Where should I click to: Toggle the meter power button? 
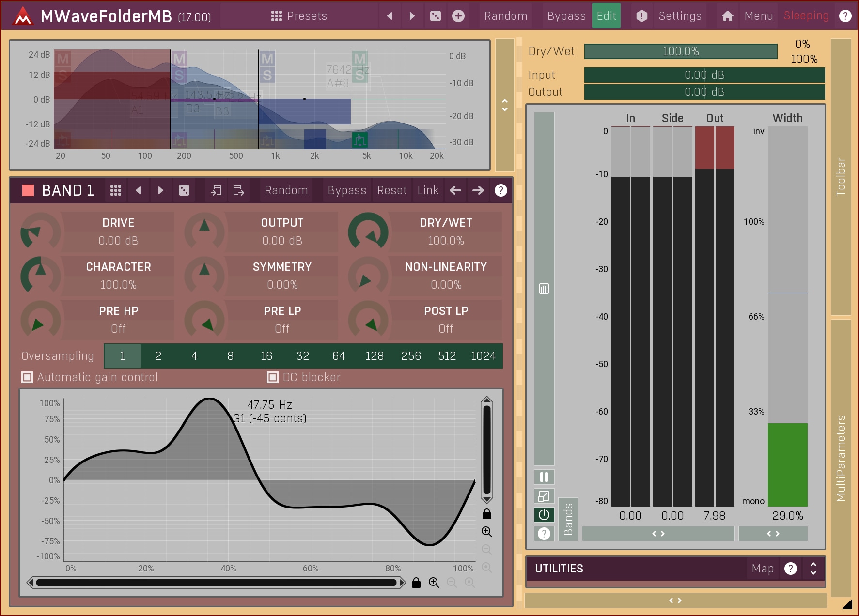coord(544,515)
